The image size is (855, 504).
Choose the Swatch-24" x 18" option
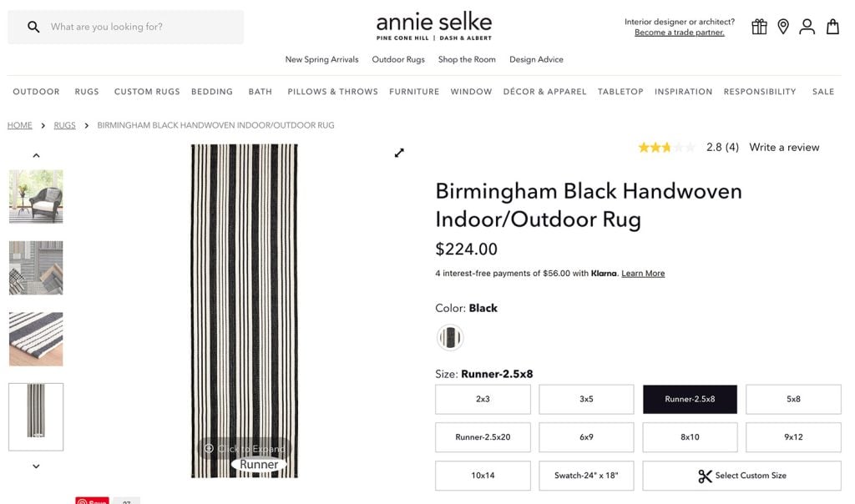pyautogui.click(x=586, y=476)
